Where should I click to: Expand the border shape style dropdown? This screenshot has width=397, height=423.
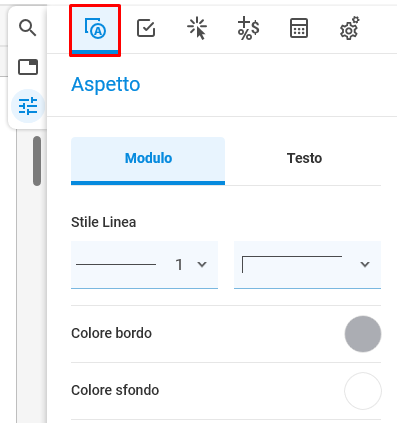[x=307, y=265]
